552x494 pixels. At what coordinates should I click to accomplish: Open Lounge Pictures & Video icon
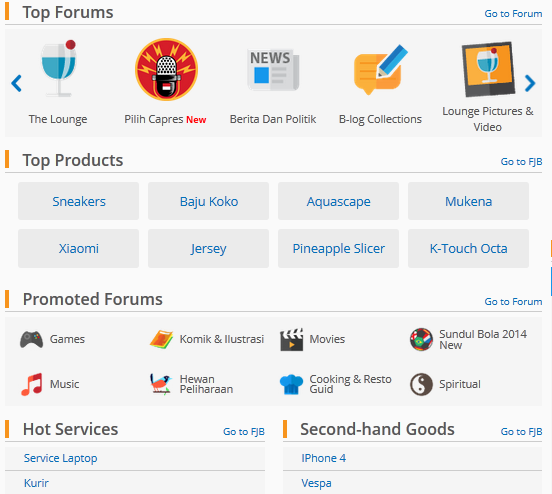pyautogui.click(x=488, y=69)
